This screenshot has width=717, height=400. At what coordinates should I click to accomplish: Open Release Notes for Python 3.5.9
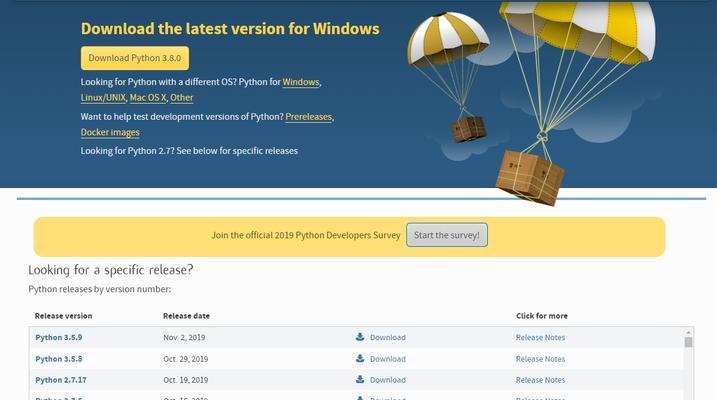click(540, 337)
